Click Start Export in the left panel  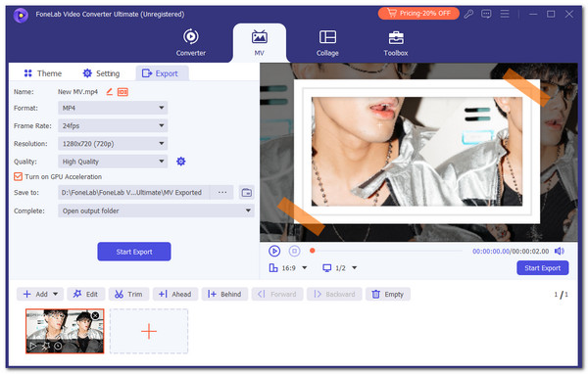coord(134,252)
